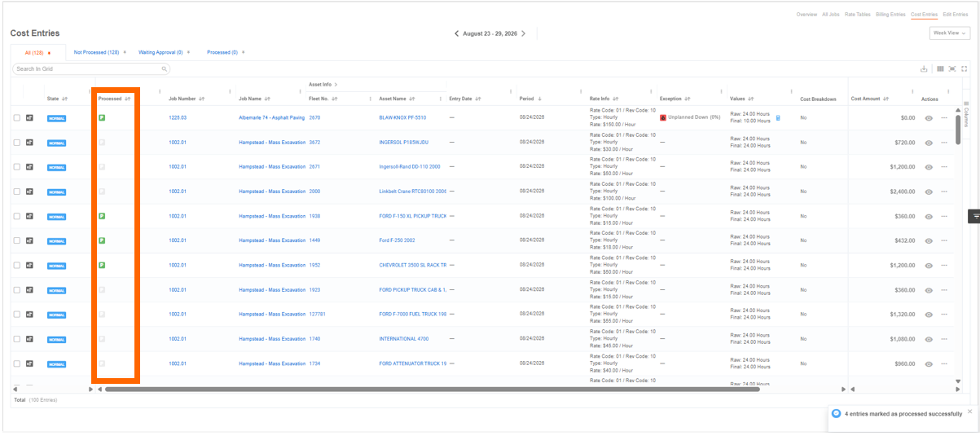Select checkbox for Ford F-250 2002 row

click(x=17, y=240)
